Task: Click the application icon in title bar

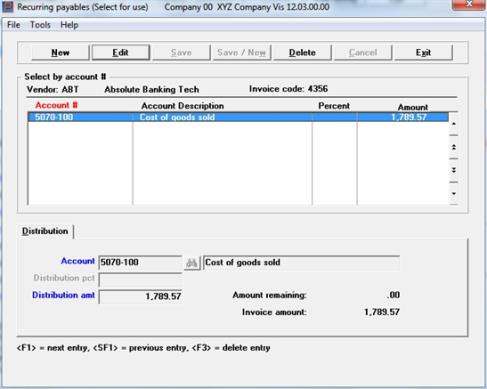Action: [7, 7]
